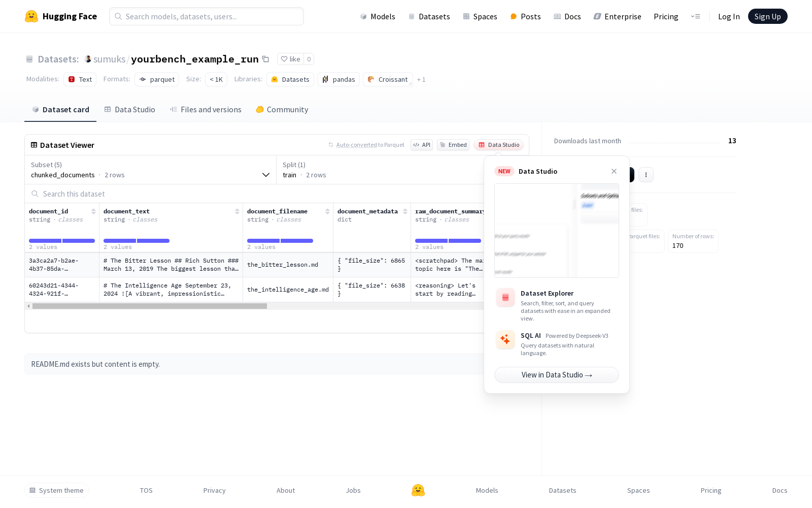Open the sumuks profile link

[109, 59]
